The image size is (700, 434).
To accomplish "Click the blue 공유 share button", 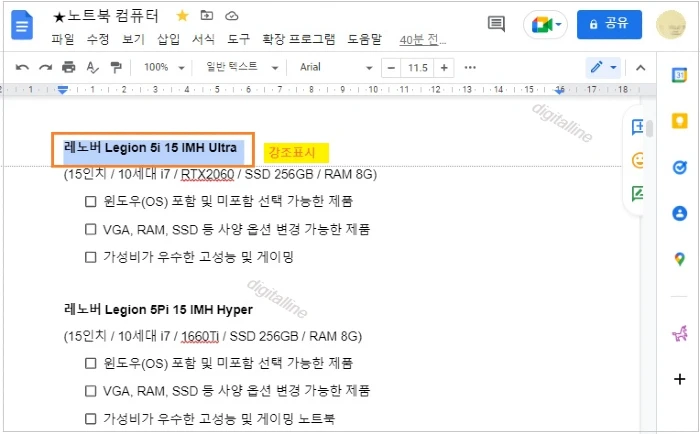I will point(609,24).
